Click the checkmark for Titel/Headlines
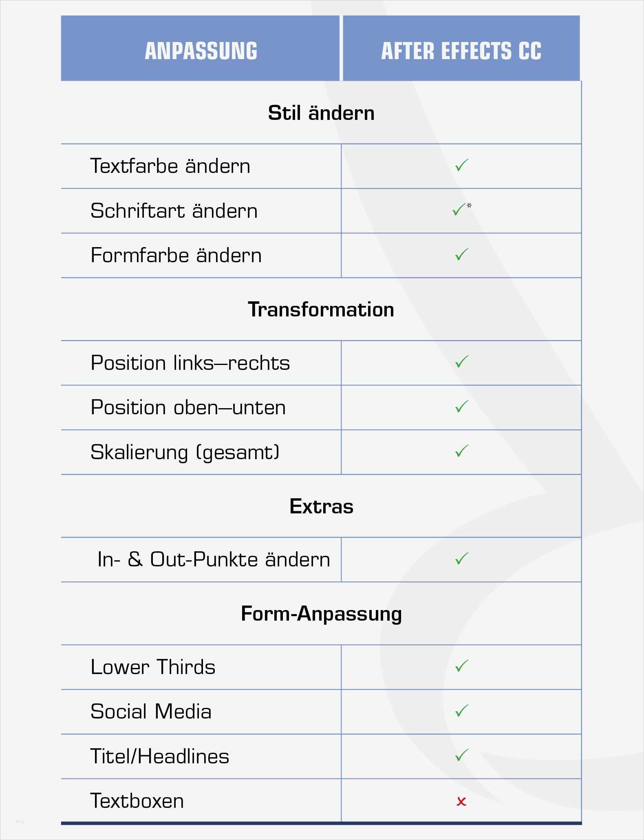This screenshot has width=644, height=840. (461, 756)
